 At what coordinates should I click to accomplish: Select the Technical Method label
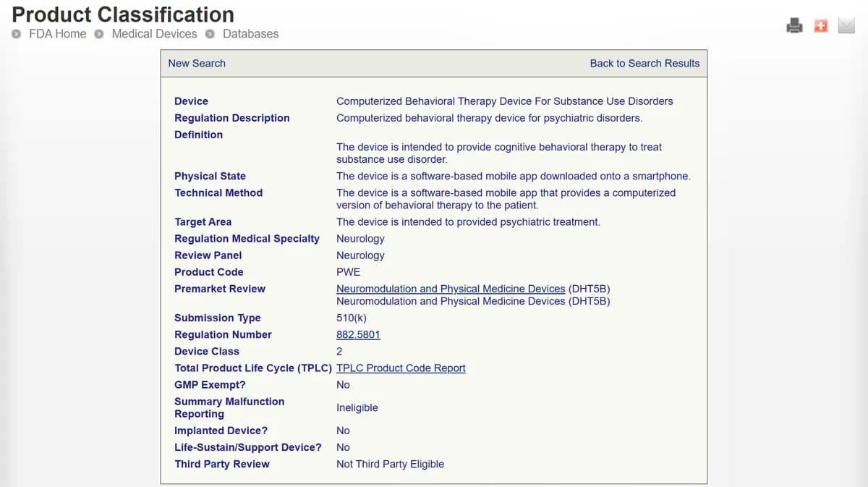click(218, 192)
